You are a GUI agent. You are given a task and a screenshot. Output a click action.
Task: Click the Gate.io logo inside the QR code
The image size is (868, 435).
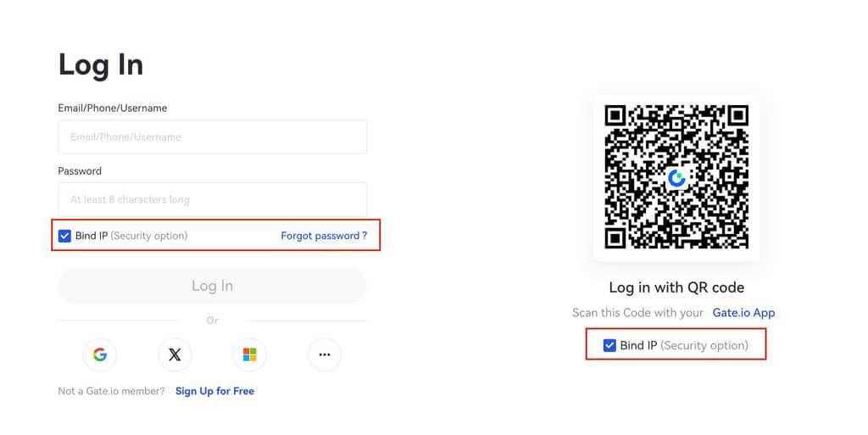[x=676, y=178]
